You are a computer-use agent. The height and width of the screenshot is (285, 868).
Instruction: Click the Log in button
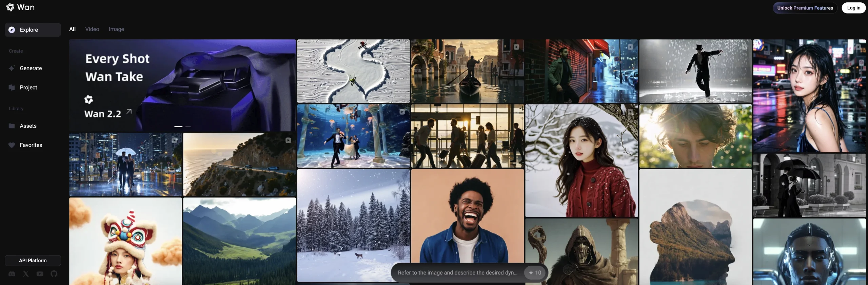[854, 8]
